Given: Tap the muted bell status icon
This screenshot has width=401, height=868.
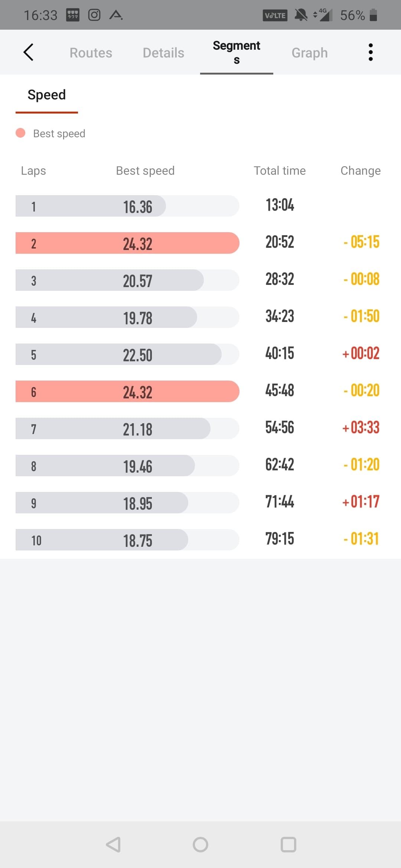Looking at the screenshot, I should 301,15.
